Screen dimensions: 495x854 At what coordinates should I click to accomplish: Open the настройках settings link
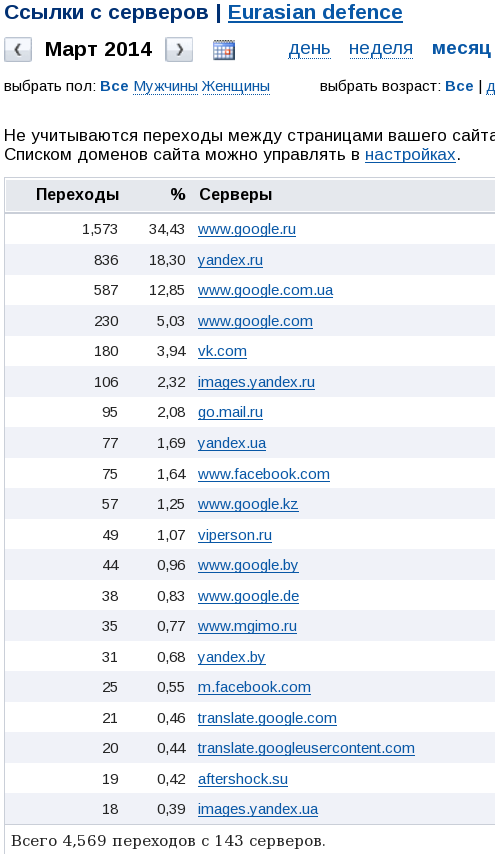(410, 155)
